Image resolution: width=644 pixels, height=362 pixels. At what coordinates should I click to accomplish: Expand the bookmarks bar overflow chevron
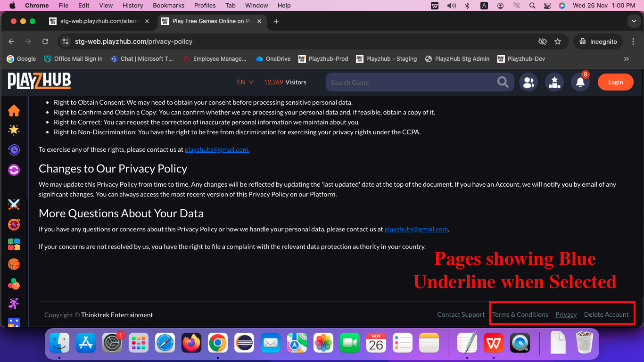[626, 59]
